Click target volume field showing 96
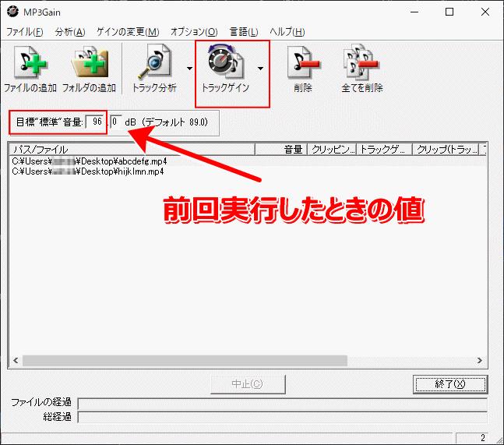The width and height of the screenshot is (504, 445). coord(96,122)
